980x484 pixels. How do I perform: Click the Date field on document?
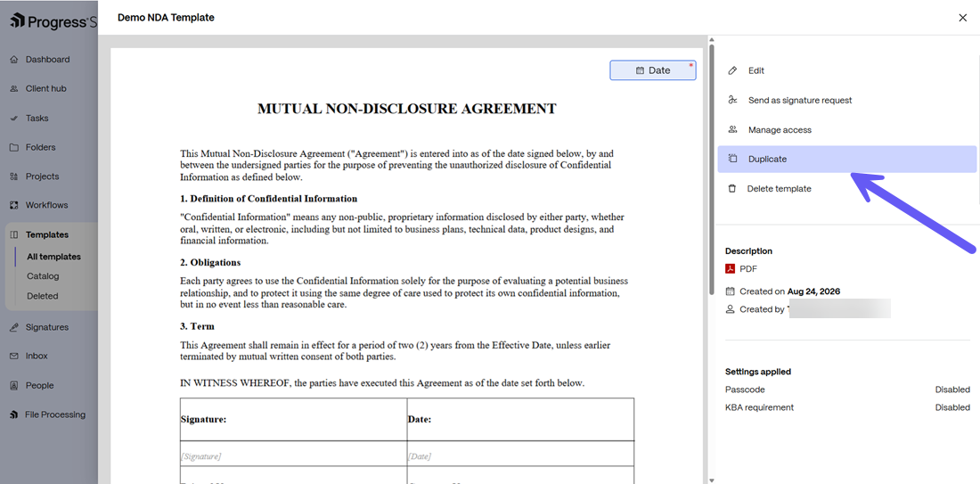point(652,70)
